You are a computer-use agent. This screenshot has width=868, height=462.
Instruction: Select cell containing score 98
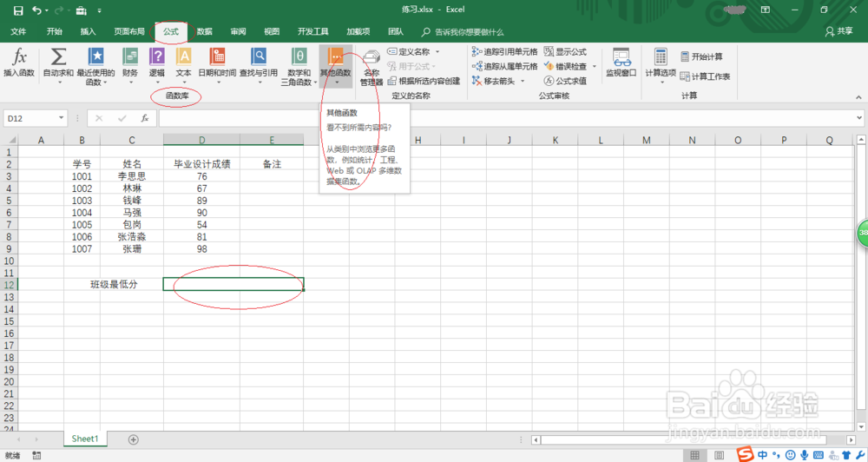[201, 248]
